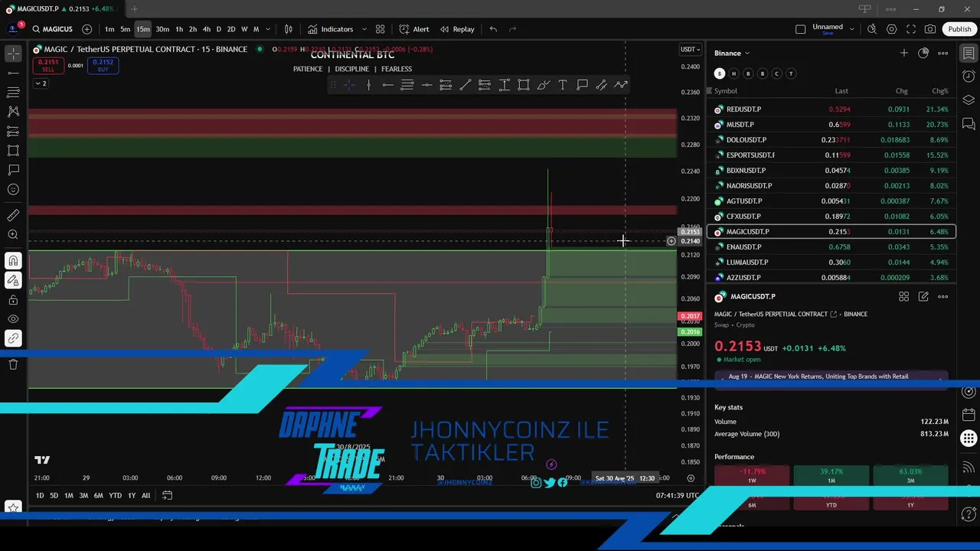Click compare or add symbol plus icon

87,29
